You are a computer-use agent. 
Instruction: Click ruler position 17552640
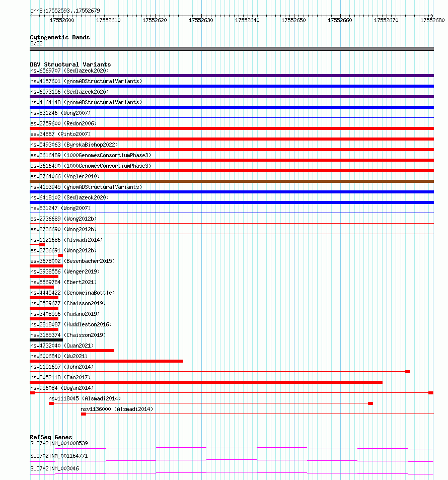(247, 20)
